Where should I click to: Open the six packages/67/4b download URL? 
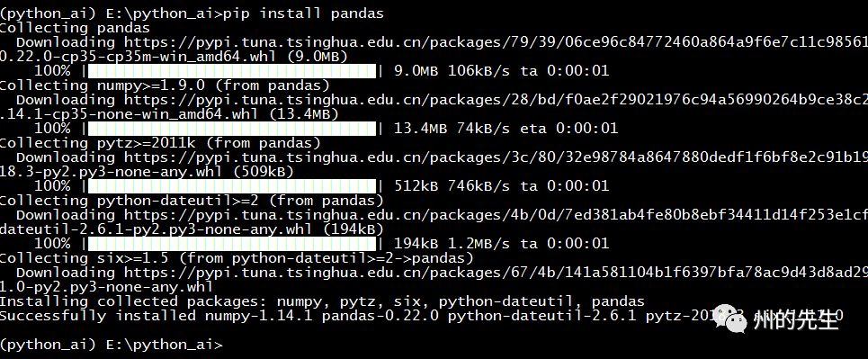tap(496, 273)
